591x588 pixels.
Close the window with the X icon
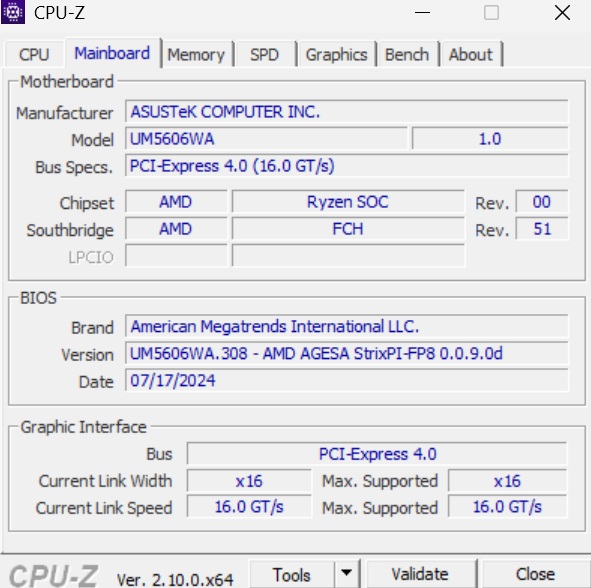pyautogui.click(x=562, y=12)
